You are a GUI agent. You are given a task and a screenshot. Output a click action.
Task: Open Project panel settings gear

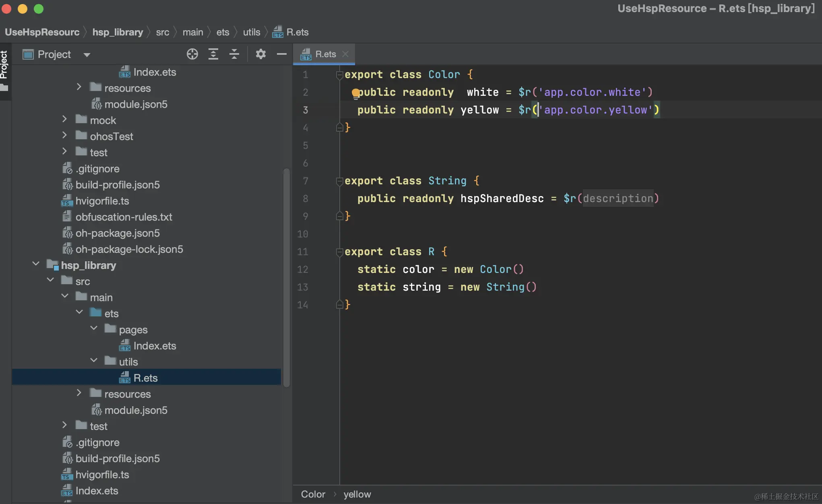pyautogui.click(x=261, y=54)
